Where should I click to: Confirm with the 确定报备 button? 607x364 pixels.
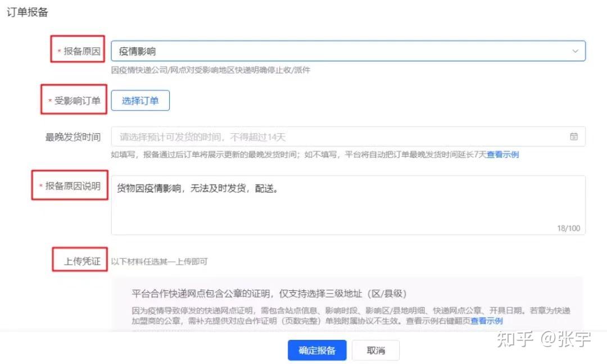(x=317, y=351)
